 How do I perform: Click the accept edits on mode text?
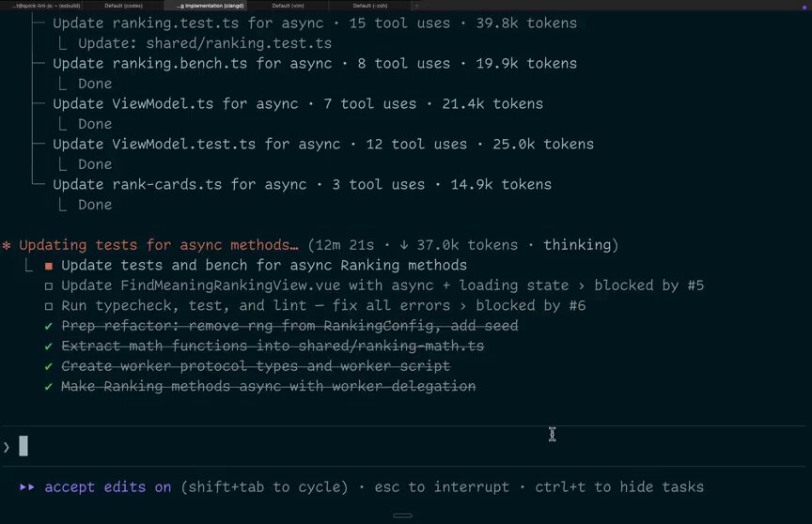108,487
